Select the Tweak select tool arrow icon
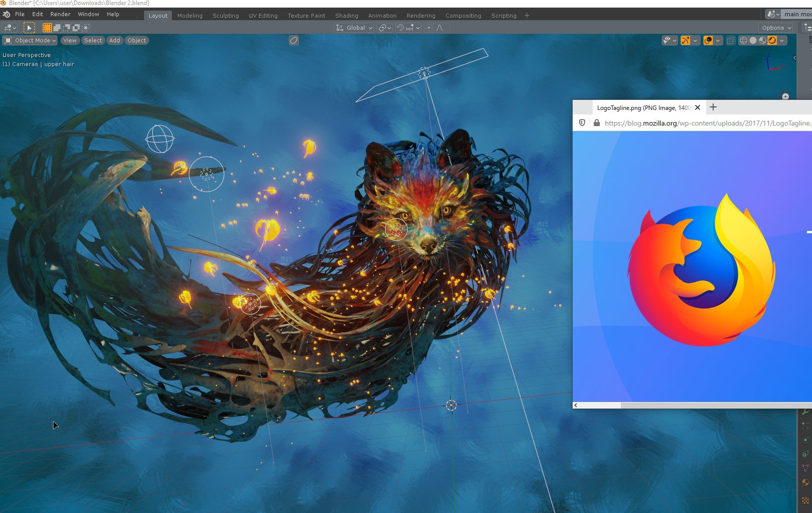 click(29, 28)
